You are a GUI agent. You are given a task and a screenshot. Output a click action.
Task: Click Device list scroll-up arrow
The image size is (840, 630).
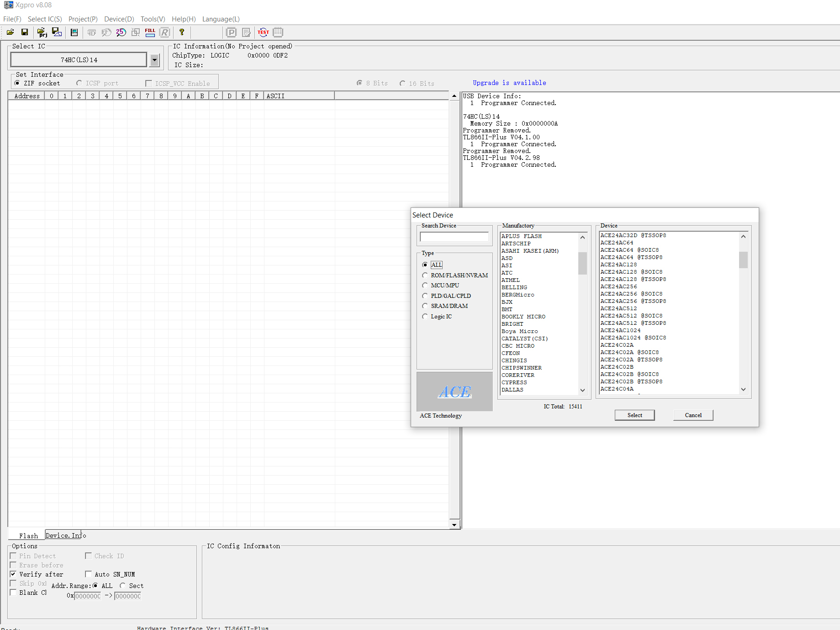743,237
